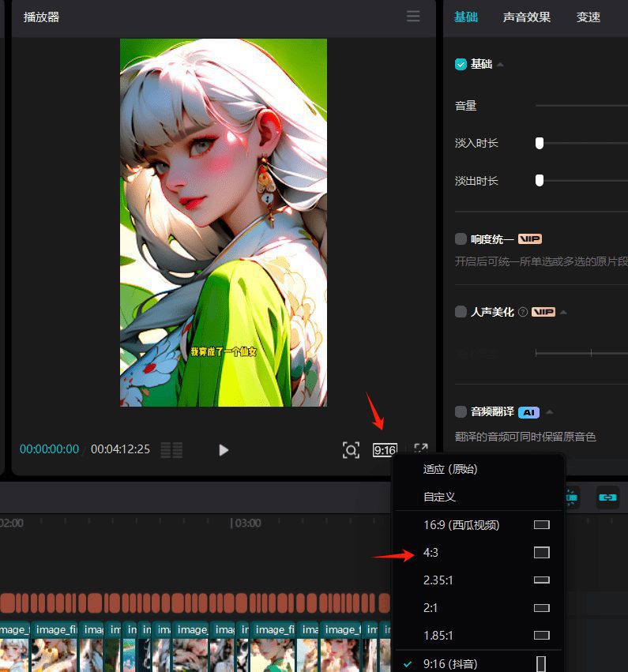Choose 16:9 (西瓜视频) aspect ratio

[479, 525]
